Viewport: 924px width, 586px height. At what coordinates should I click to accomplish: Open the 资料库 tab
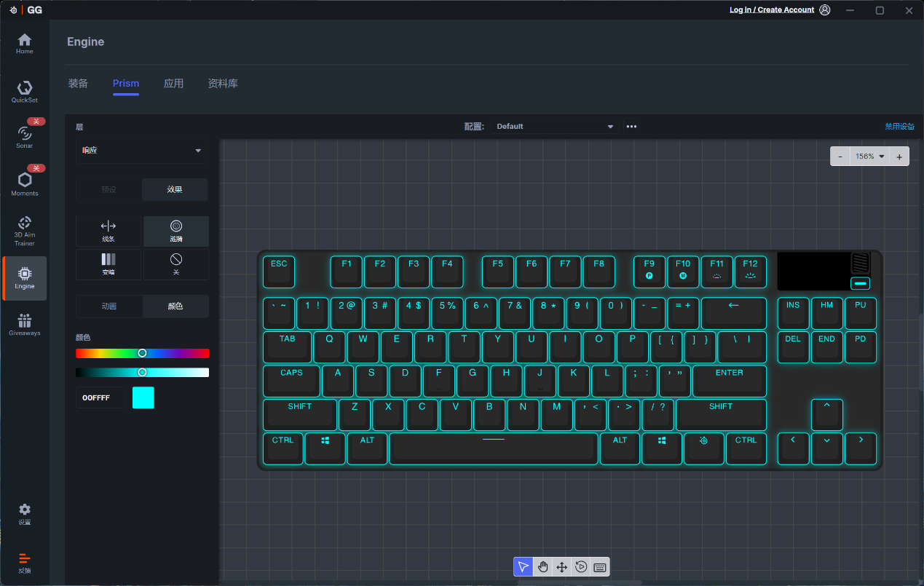[x=223, y=84]
